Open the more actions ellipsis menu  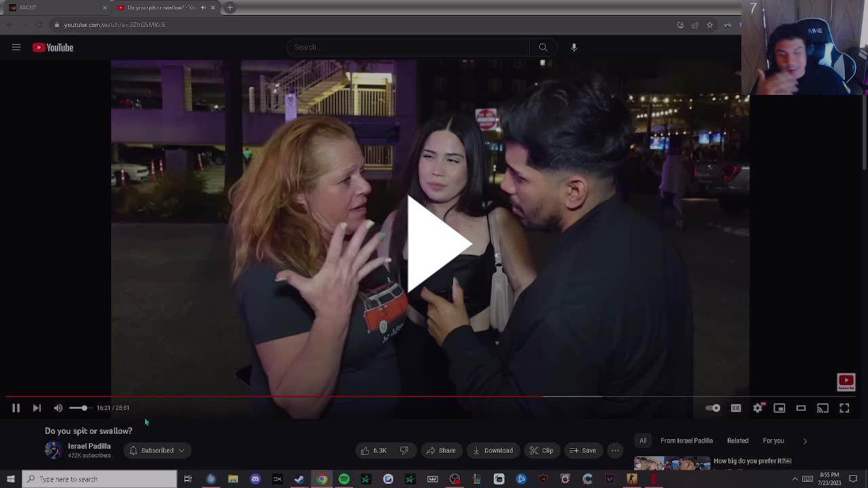tap(615, 450)
